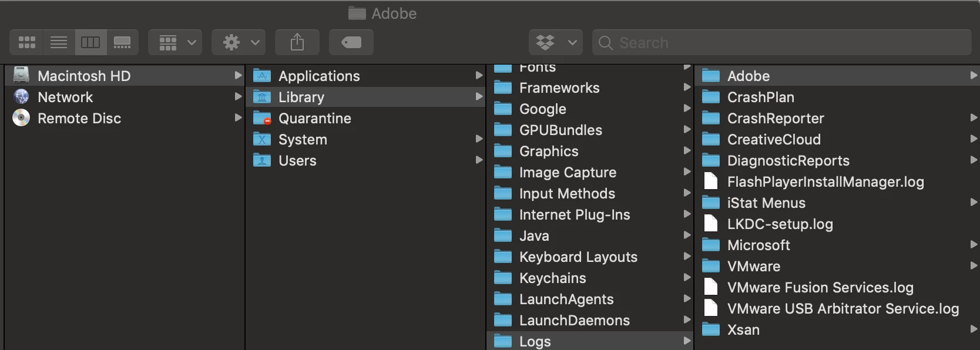Click the Share button
Image resolution: width=980 pixels, height=350 pixels.
point(297,42)
